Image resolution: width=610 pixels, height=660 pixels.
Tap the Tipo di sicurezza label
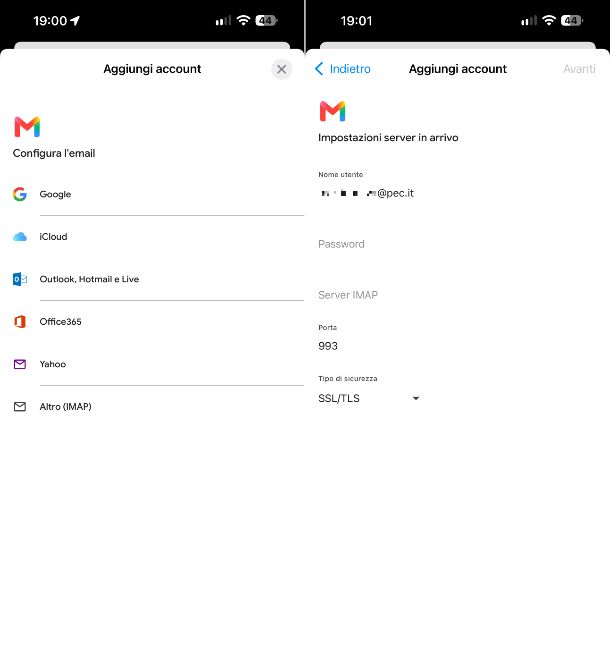pyautogui.click(x=348, y=378)
